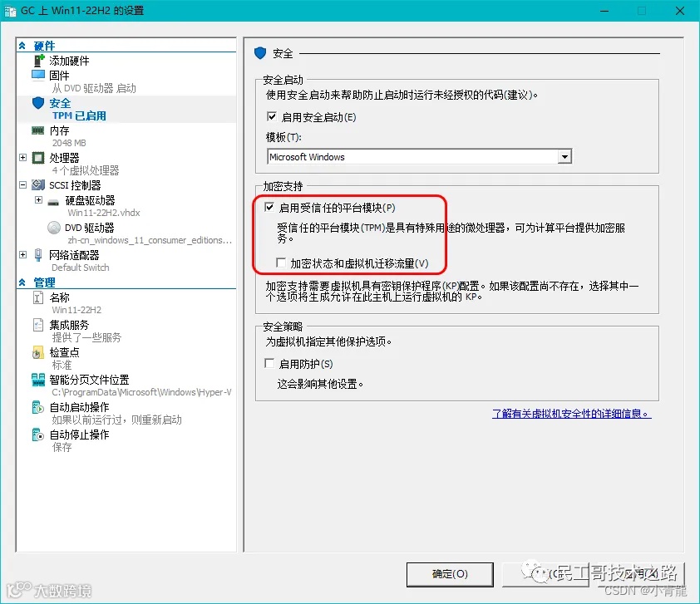Collapse the Management (管理) section chevron
The width and height of the screenshot is (700, 604).
point(22,282)
